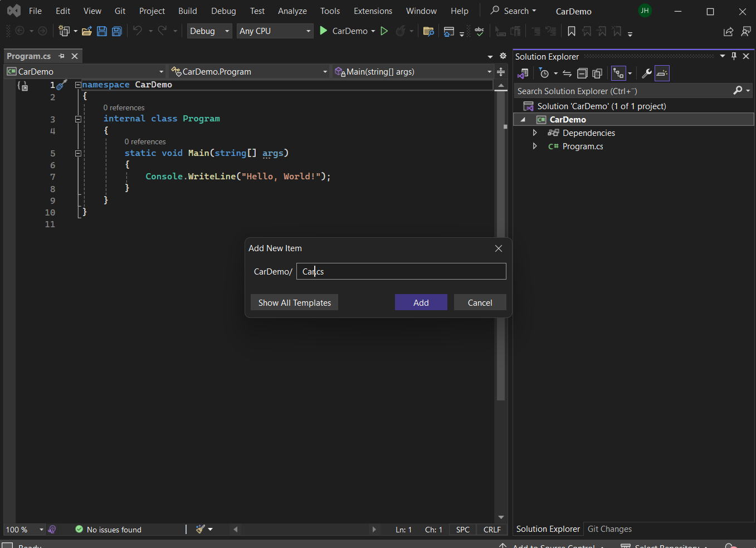Click the New Project toolbar icon

tap(64, 31)
